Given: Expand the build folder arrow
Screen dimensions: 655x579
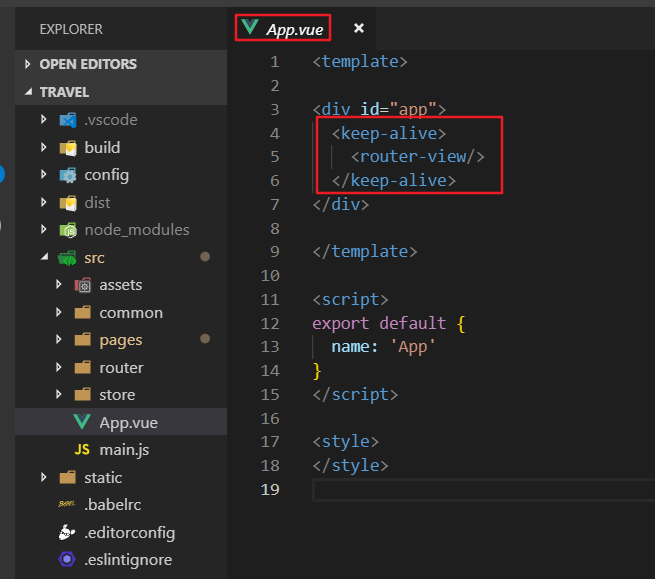Looking at the screenshot, I should [43, 147].
